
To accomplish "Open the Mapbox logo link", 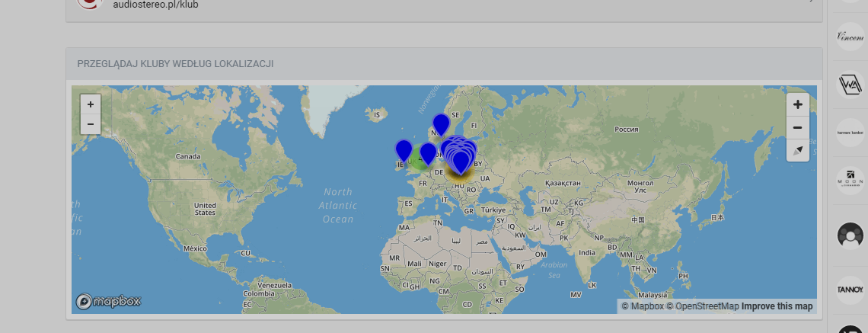I will coord(108,302).
